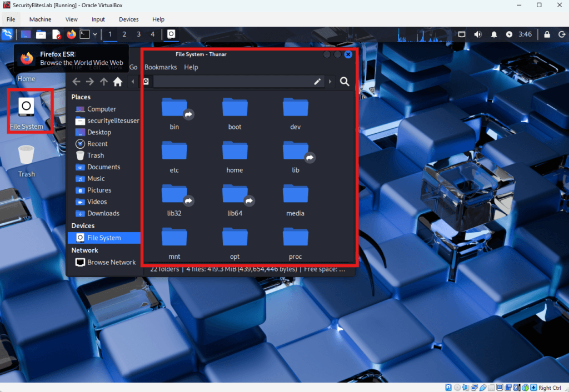The height and width of the screenshot is (392, 569).
Task: Open the Devices menu in VirtualBox
Action: [x=128, y=19]
